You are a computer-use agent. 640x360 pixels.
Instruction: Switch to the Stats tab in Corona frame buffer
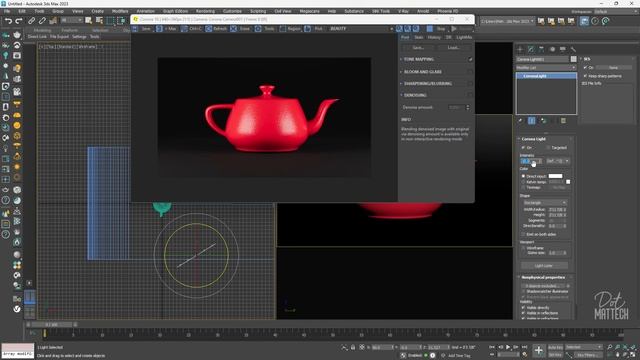pyautogui.click(x=418, y=37)
